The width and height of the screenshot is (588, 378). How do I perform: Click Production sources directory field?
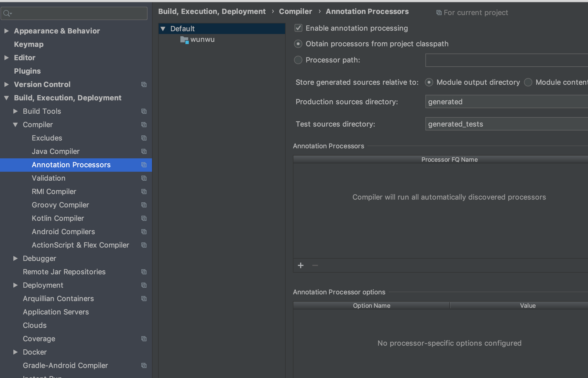coord(507,102)
